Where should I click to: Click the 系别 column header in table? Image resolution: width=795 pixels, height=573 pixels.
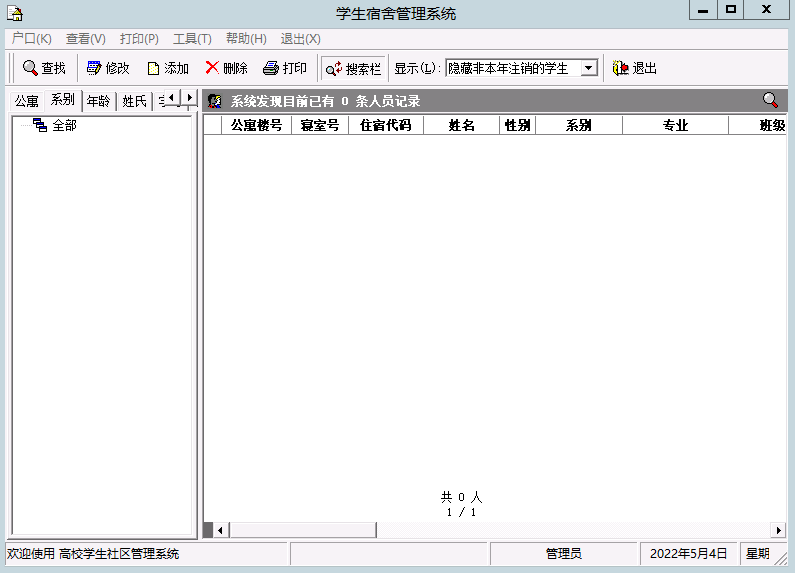pyautogui.click(x=579, y=125)
